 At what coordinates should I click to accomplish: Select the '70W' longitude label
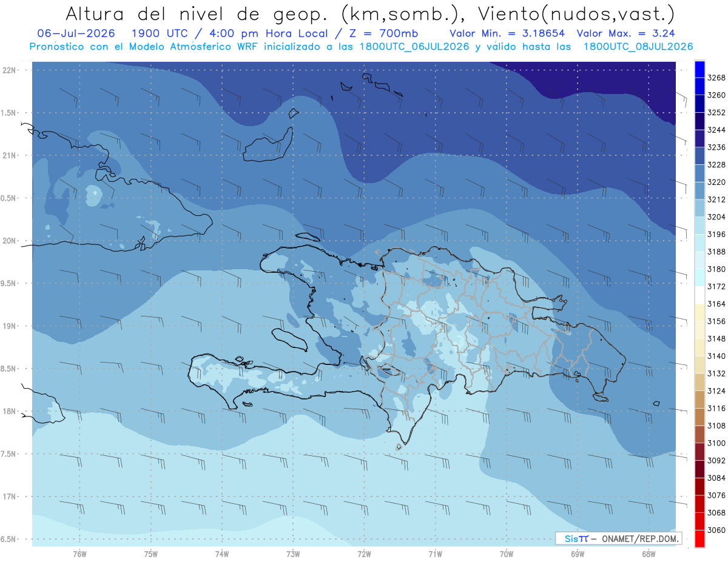(507, 554)
